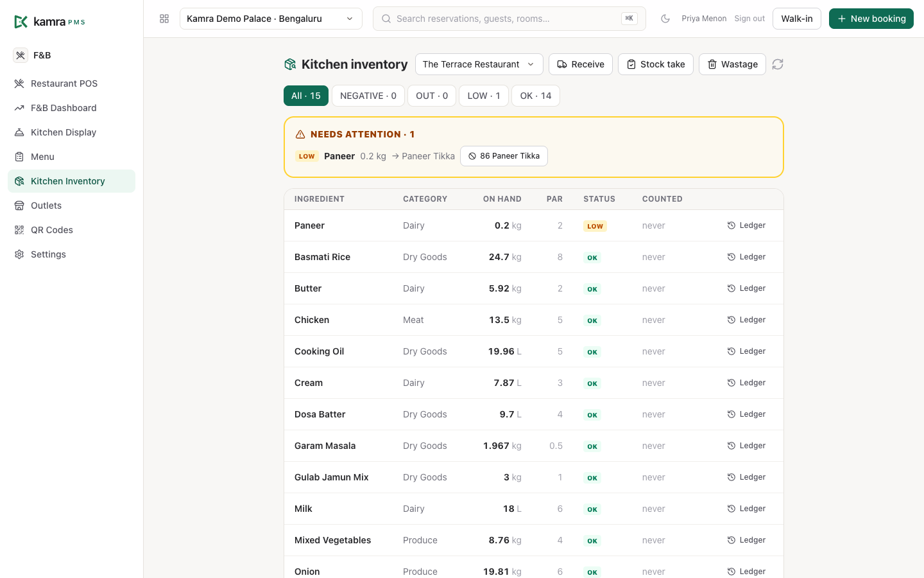Go to F&B Dashboard
The width and height of the screenshot is (924, 578).
click(x=71, y=108)
